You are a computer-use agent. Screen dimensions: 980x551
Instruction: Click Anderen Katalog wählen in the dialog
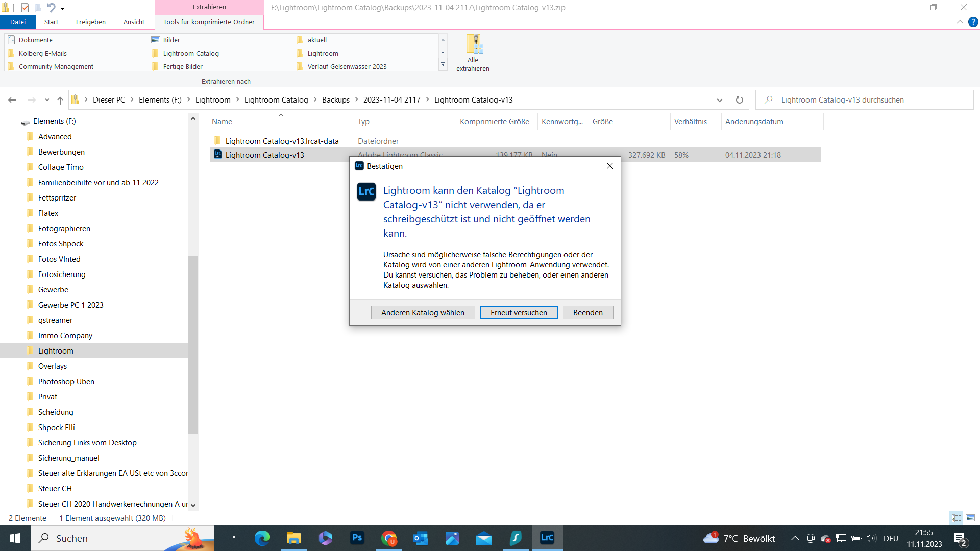click(x=423, y=312)
